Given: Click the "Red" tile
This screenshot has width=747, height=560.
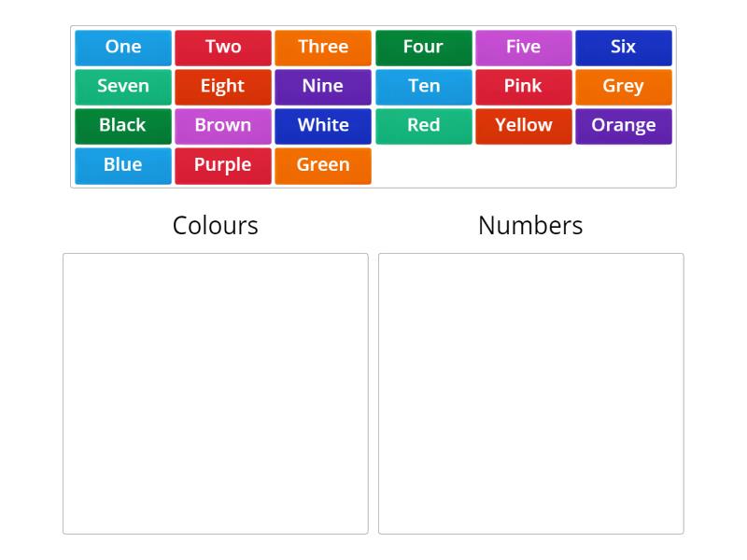Looking at the screenshot, I should point(423,125).
